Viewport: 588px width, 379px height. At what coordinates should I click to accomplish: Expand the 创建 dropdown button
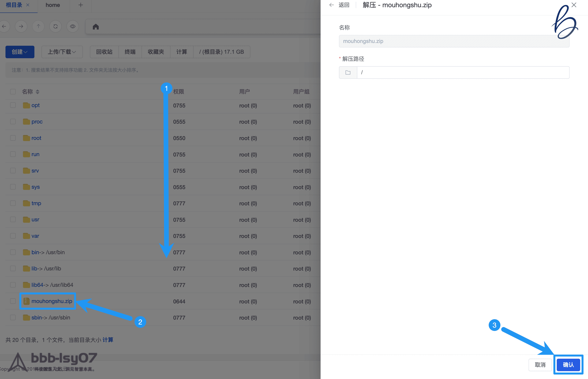pyautogui.click(x=20, y=52)
